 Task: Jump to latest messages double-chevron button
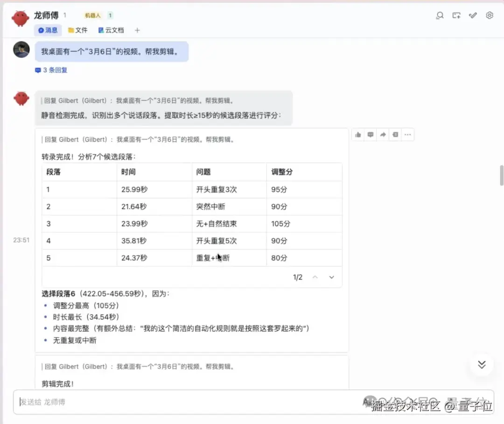tap(482, 365)
